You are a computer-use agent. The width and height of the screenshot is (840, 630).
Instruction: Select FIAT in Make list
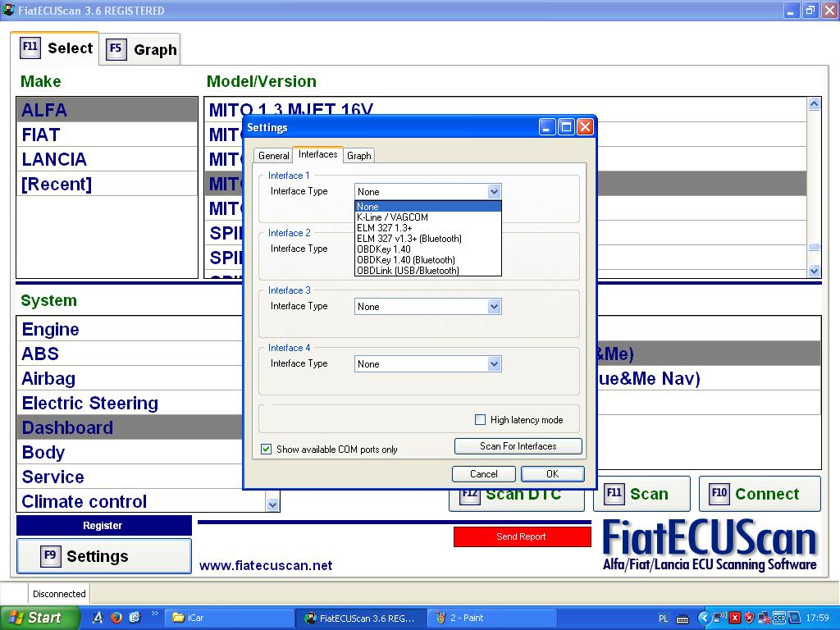(107, 135)
